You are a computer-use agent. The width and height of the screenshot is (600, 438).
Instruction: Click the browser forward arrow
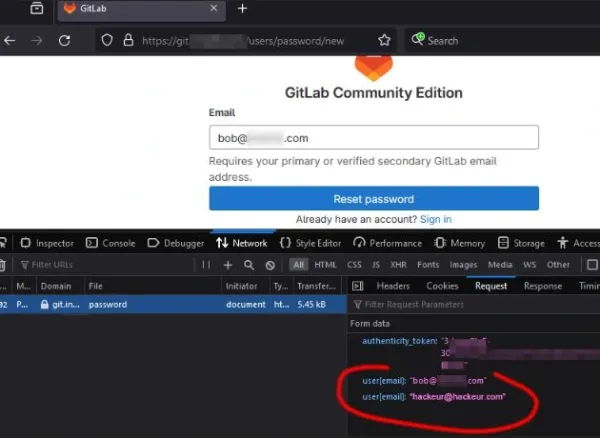point(37,40)
